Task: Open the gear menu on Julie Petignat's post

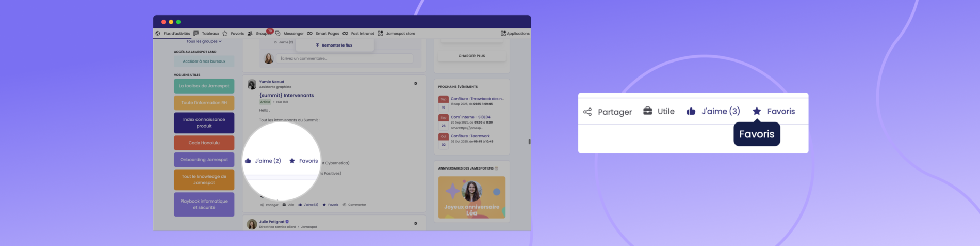Action: click(x=416, y=223)
